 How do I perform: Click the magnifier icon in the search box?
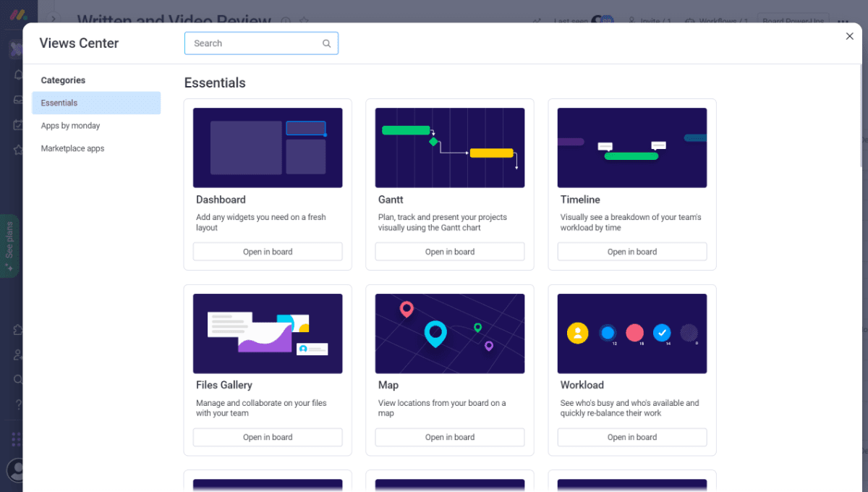click(x=327, y=43)
